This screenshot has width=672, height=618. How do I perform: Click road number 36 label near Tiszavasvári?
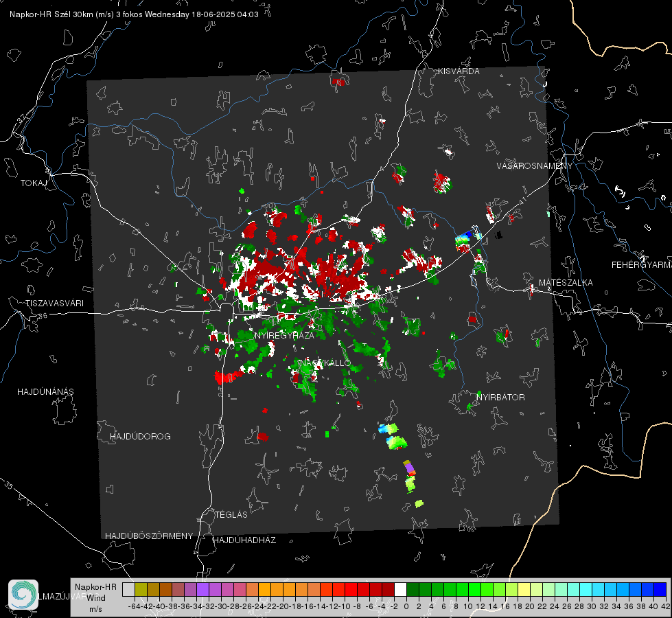[43, 316]
